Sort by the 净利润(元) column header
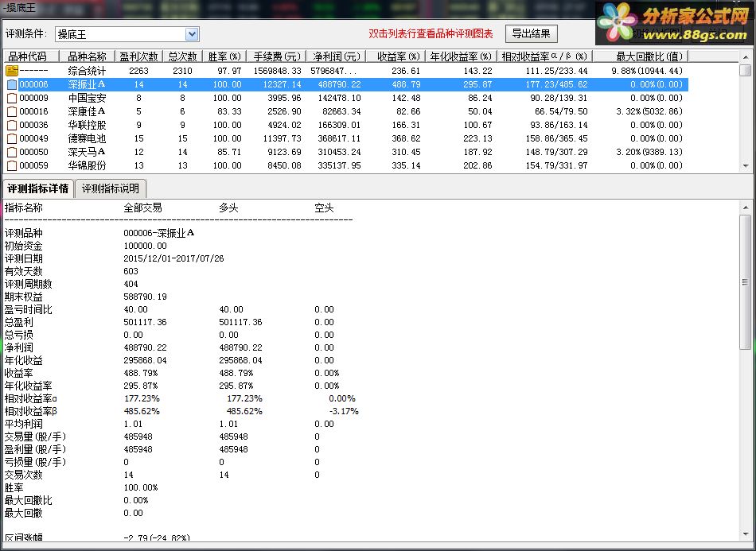 point(336,56)
